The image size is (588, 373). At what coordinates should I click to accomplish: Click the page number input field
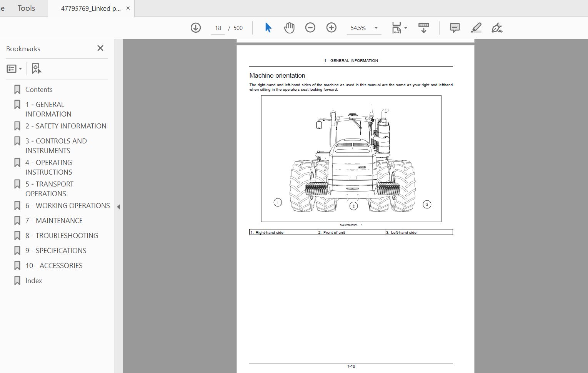click(218, 28)
